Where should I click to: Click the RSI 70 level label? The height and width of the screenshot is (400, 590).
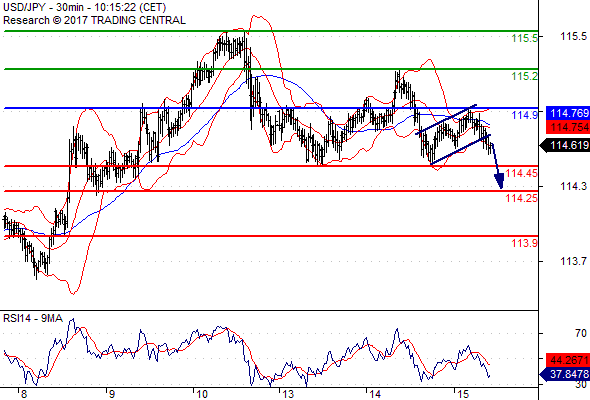pos(581,333)
